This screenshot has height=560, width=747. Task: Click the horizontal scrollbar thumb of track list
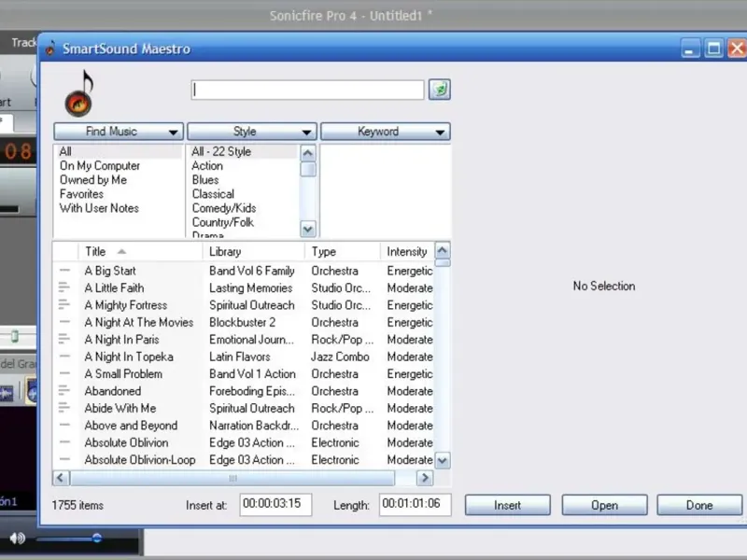(233, 478)
